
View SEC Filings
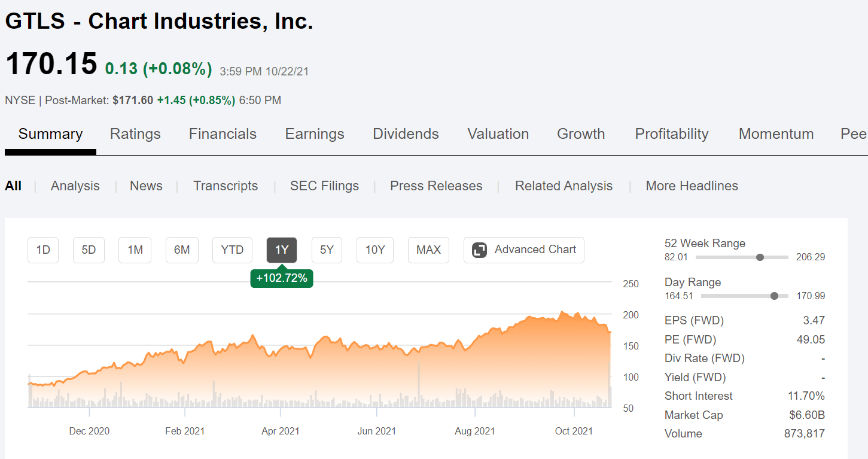(324, 186)
